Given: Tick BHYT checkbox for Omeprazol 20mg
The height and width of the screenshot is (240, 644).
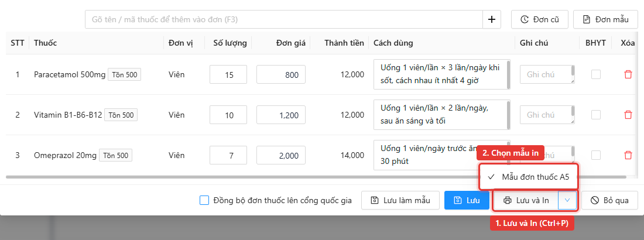Looking at the screenshot, I should tap(595, 155).
